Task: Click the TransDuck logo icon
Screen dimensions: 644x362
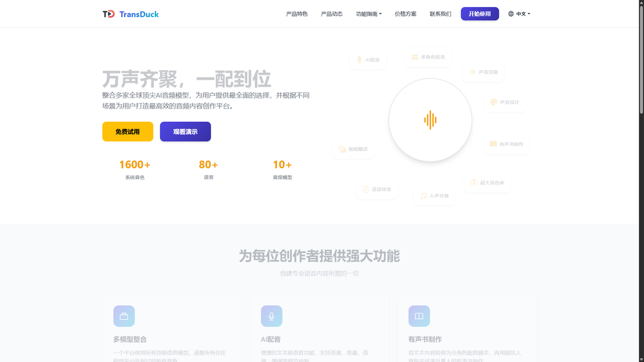Action: click(108, 14)
